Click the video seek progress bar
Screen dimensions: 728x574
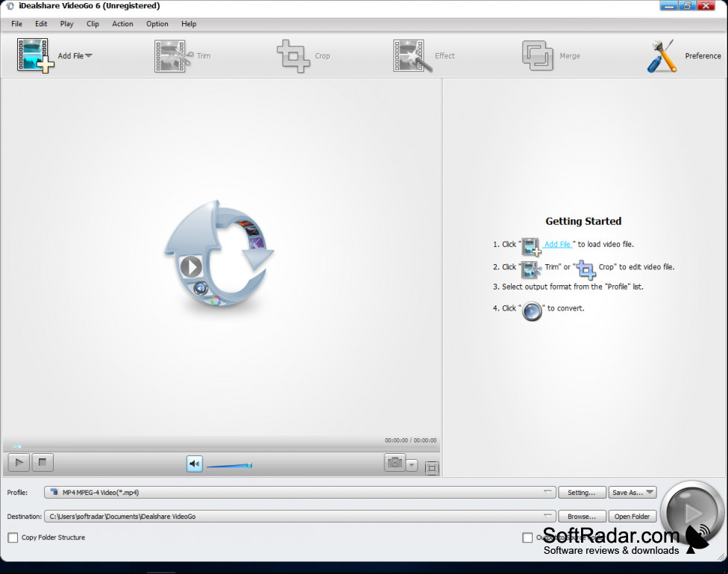(x=222, y=446)
